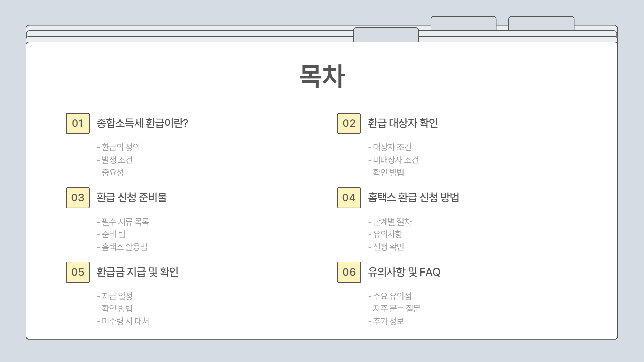The height and width of the screenshot is (362, 644).
Task: Select the rightmost blank folder tab
Action: point(541,23)
